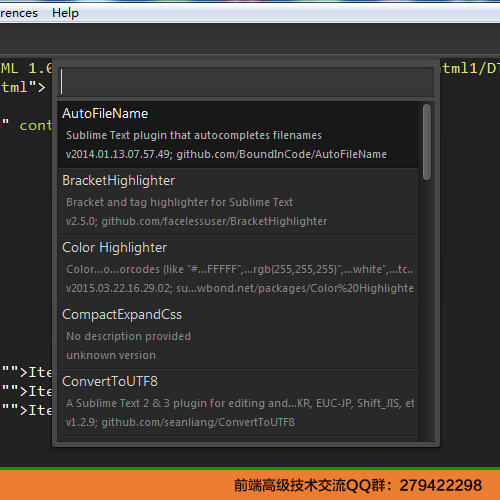500x500 pixels.
Task: Click the package search input field
Action: [x=247, y=82]
